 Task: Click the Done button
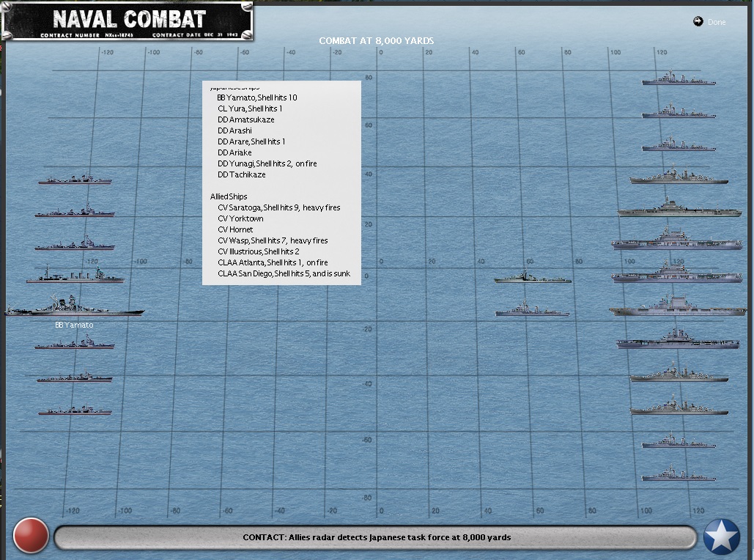click(x=709, y=22)
